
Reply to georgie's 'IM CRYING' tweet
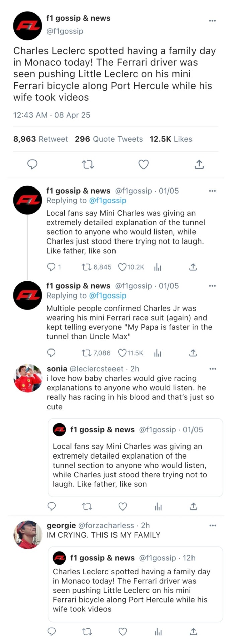pos(51,632)
